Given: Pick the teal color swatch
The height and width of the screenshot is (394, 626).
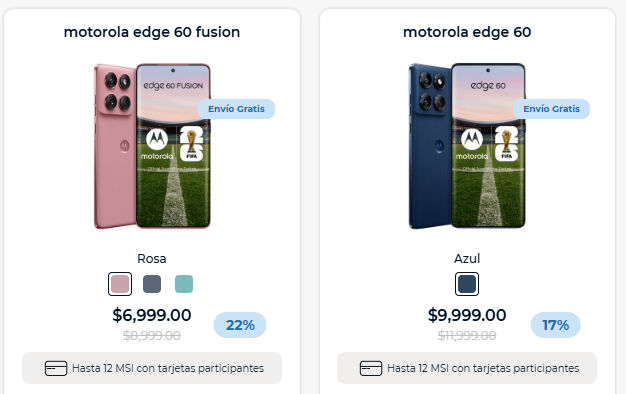Looking at the screenshot, I should point(184,284).
